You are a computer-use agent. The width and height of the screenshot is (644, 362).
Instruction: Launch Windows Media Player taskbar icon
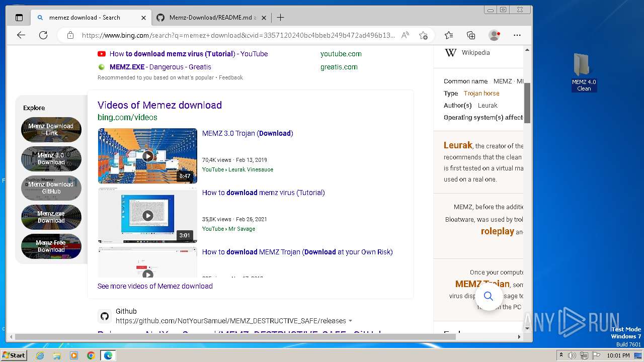[x=74, y=355]
